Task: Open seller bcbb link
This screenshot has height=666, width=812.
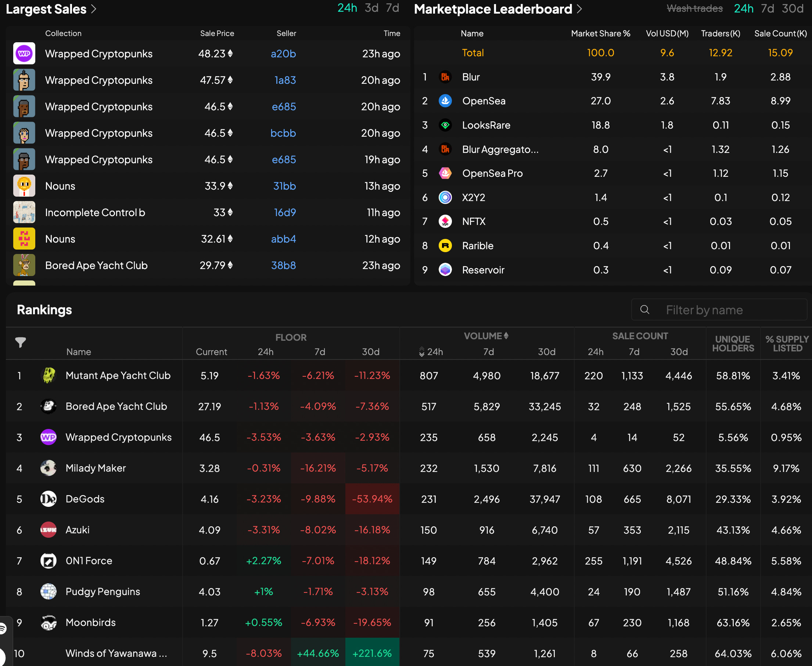Action: [283, 133]
